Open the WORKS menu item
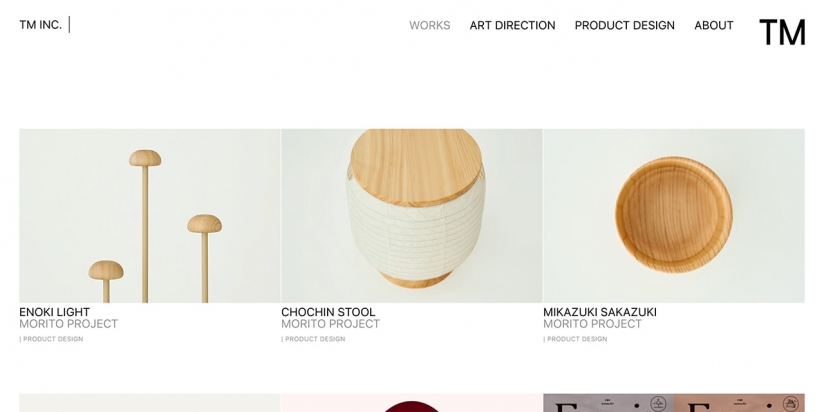The image size is (824, 412). 429,25
